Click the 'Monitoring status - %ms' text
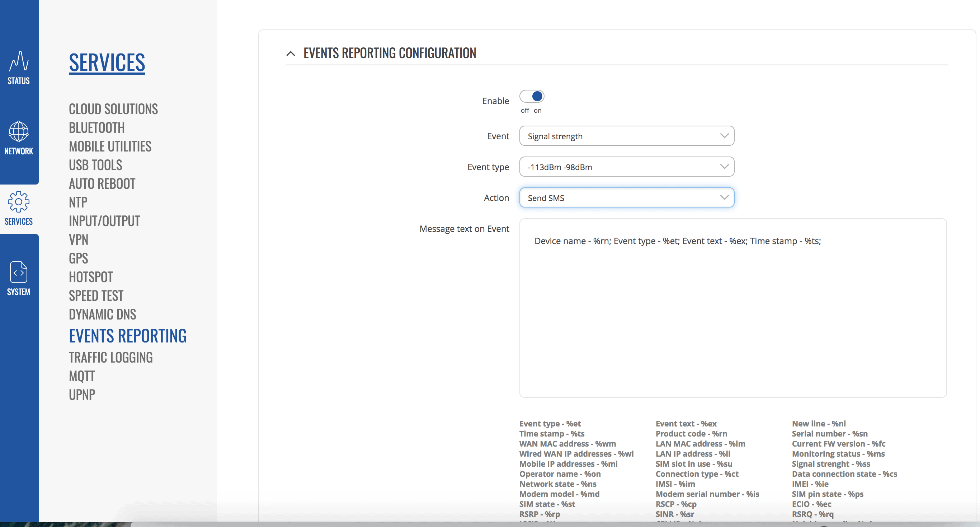Screen dimensions: 980x527 (838, 453)
